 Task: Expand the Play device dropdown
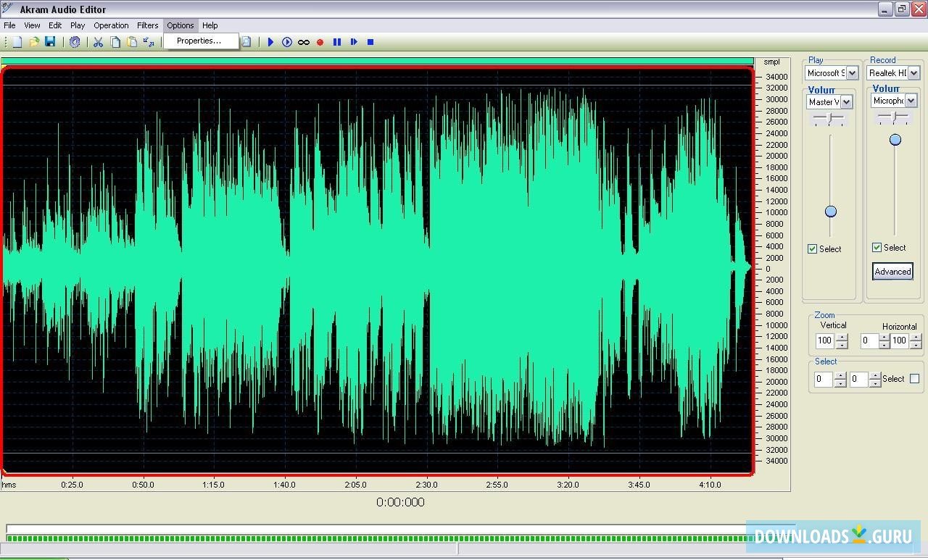852,73
